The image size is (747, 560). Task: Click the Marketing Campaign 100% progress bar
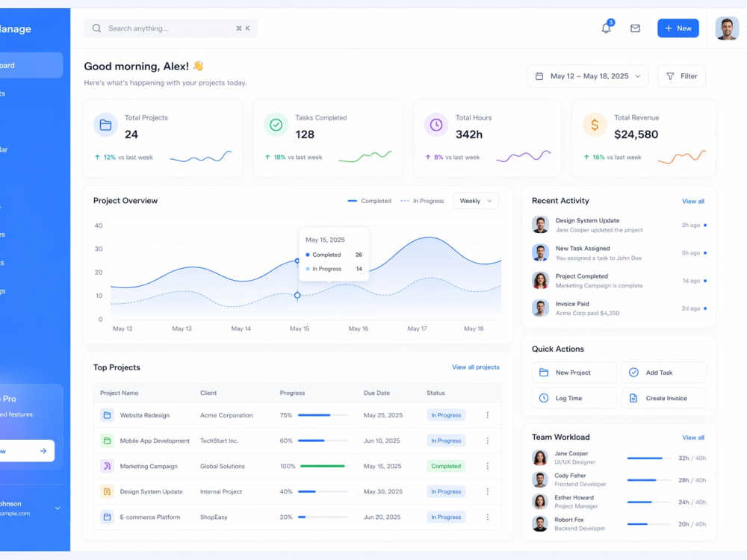pos(323,466)
